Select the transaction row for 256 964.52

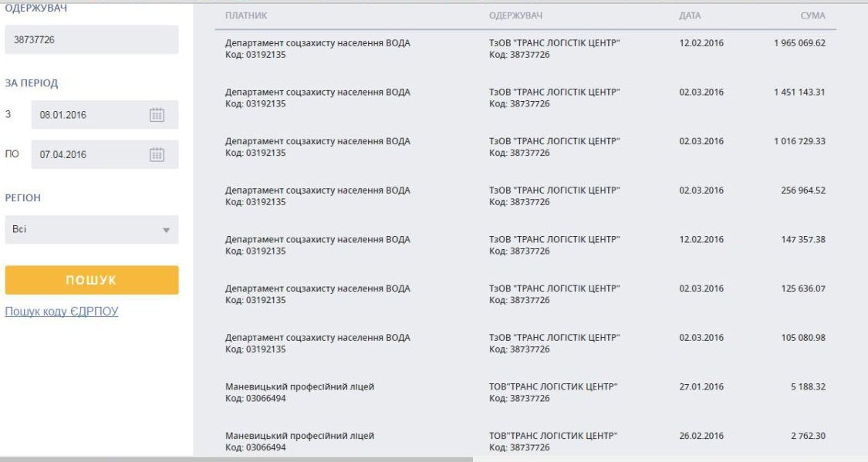525,196
